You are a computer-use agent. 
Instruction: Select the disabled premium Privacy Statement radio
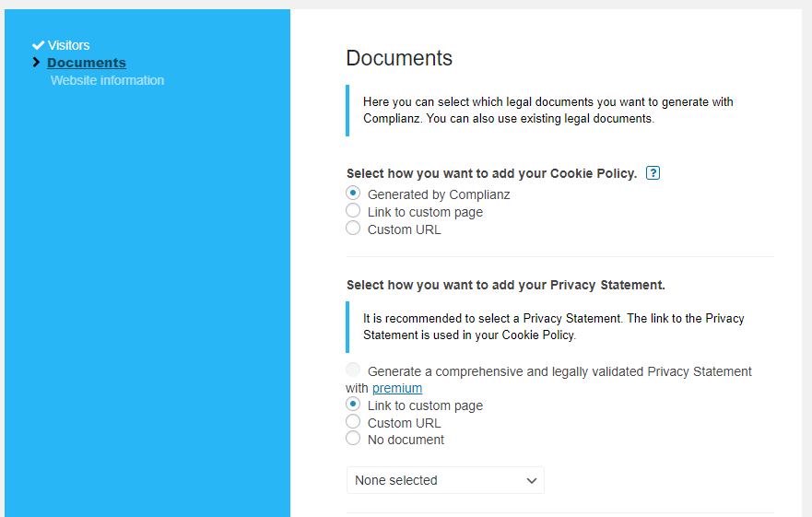pos(353,370)
